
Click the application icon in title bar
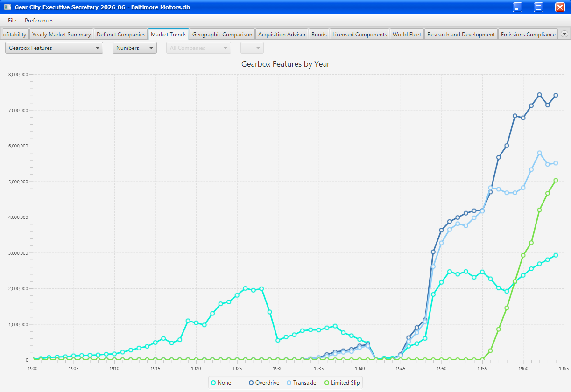pyautogui.click(x=7, y=7)
